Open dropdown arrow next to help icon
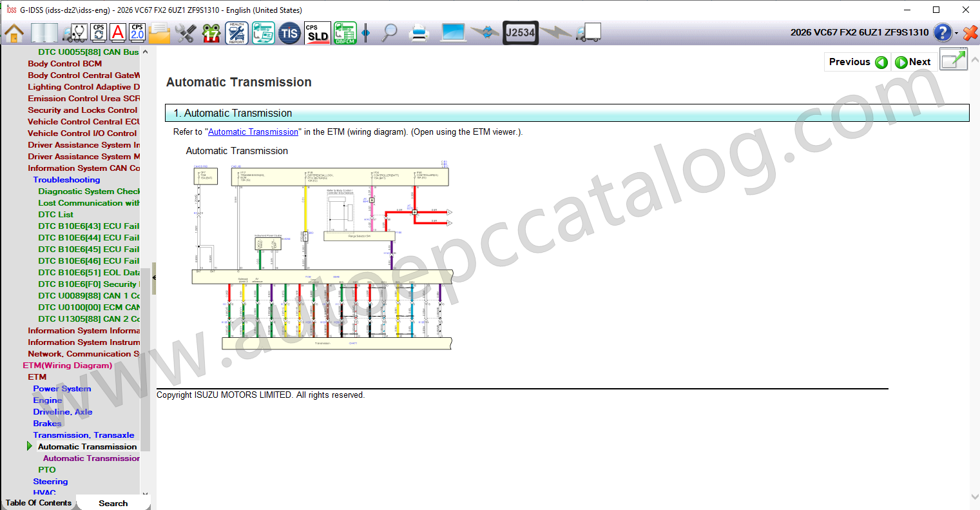Image resolution: width=980 pixels, height=510 pixels. coord(956,34)
